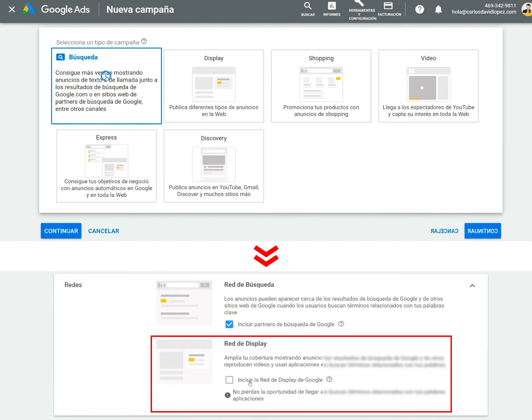Image resolution: width=532 pixels, height=420 pixels.
Task: Open Herramientas y Configuración wrench menu
Action: tap(362, 11)
